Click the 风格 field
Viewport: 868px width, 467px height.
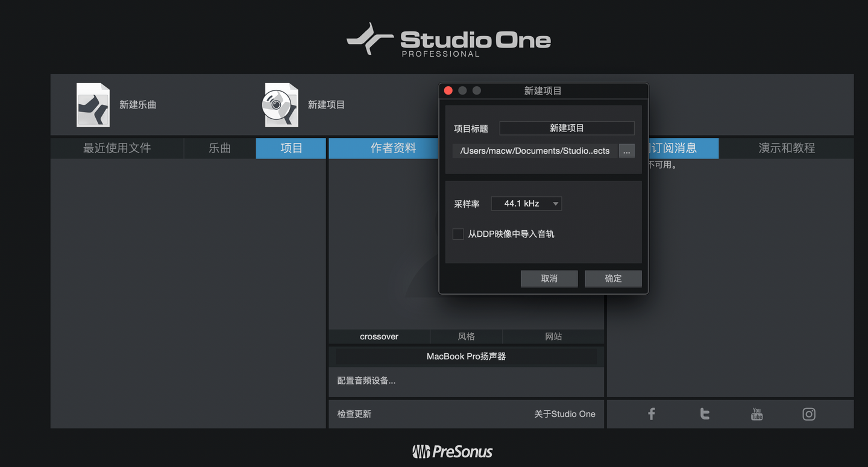467,337
